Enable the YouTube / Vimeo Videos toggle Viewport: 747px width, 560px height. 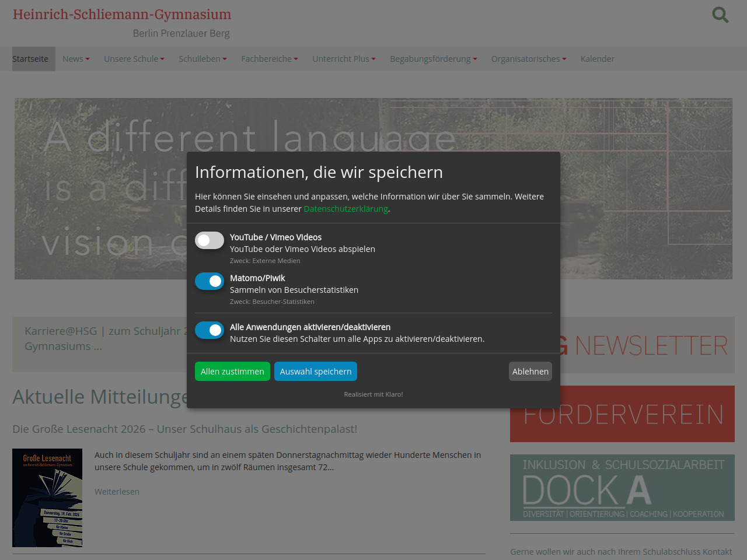pos(210,240)
